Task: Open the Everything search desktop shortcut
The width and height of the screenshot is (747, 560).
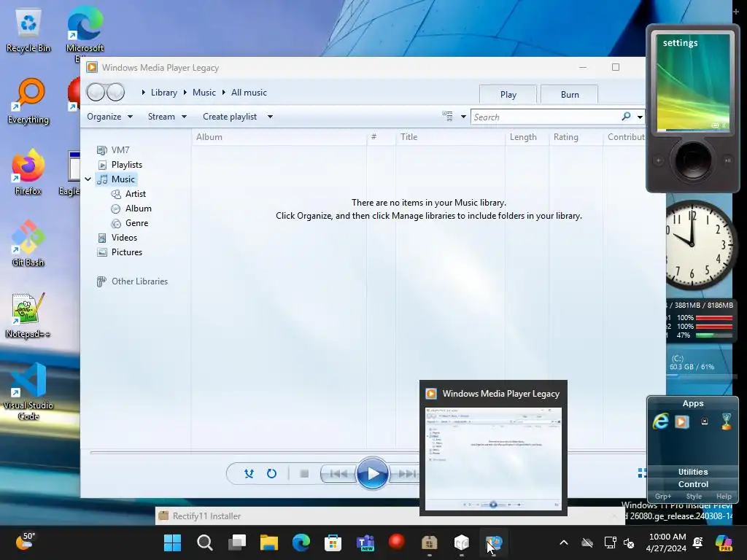Action: click(x=28, y=101)
